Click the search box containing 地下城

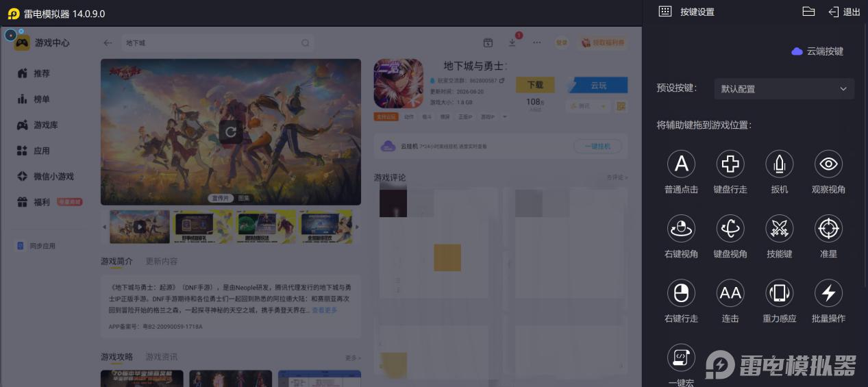click(217, 42)
